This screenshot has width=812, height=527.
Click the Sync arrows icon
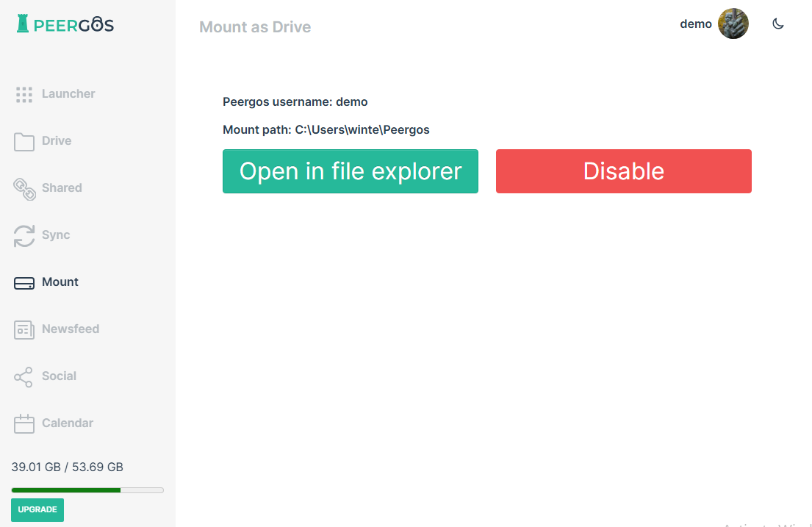tap(24, 236)
